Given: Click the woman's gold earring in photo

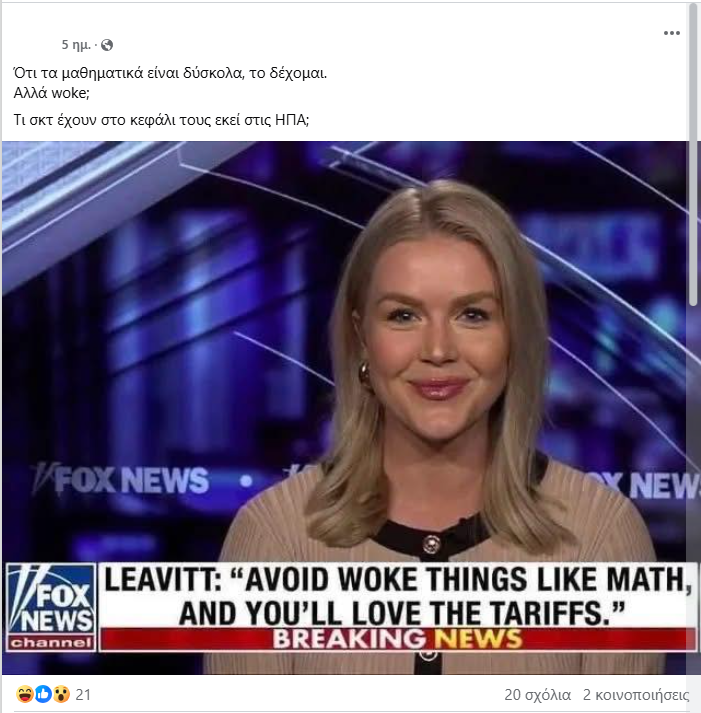Looking at the screenshot, I should point(365,374).
